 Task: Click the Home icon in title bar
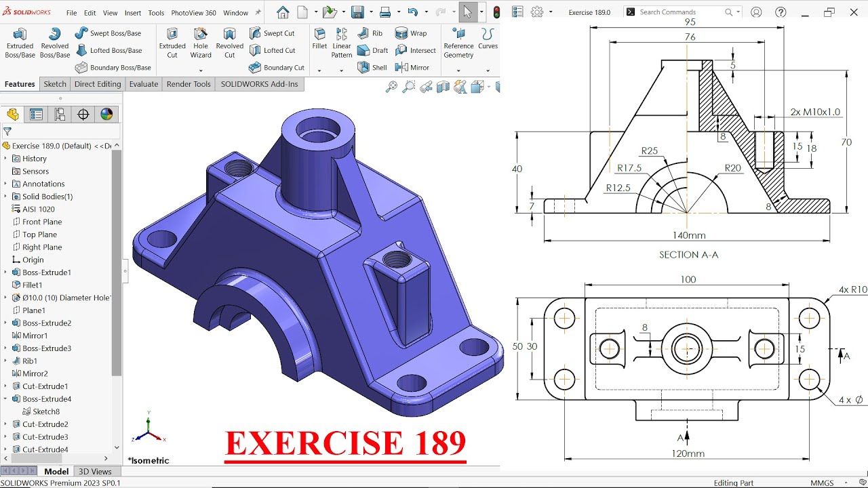pyautogui.click(x=283, y=12)
